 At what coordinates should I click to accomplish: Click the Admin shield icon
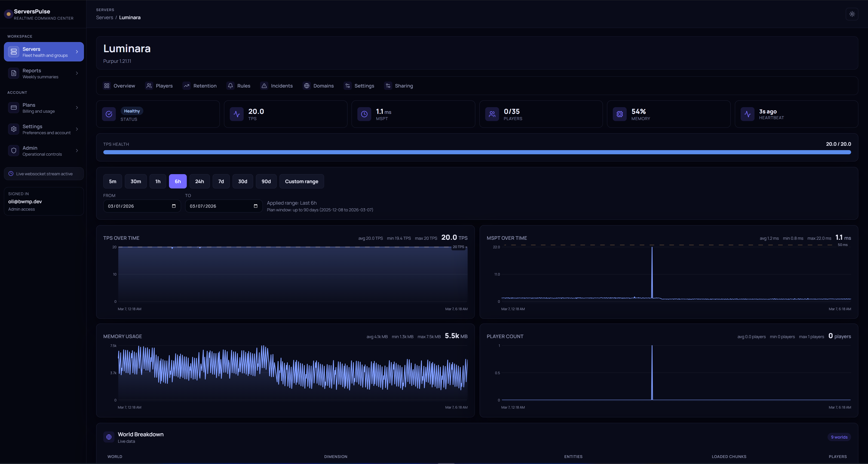click(x=14, y=151)
